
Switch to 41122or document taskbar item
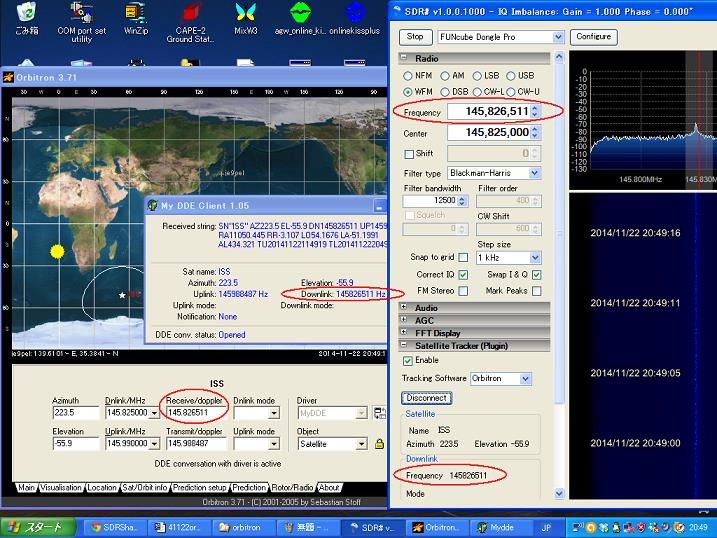180,527
